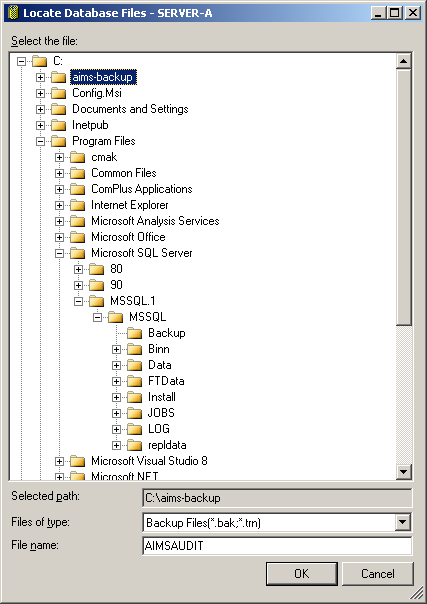
Task: Select the FTData tree item
Action: 166,381
